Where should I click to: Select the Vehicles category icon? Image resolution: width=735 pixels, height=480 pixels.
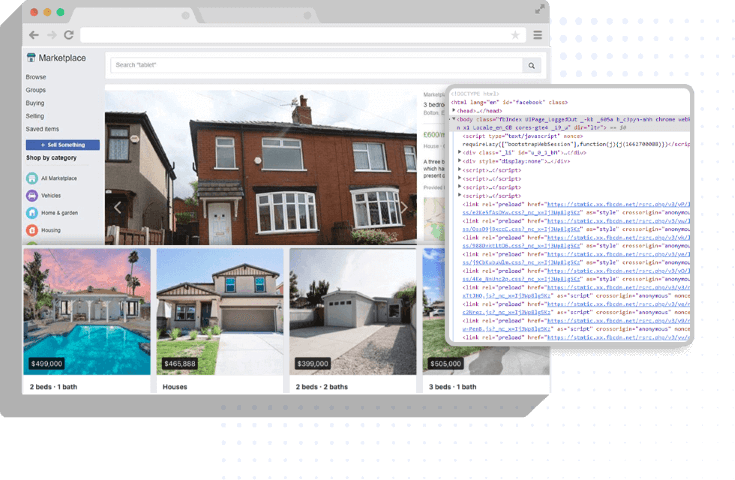[x=32, y=195]
